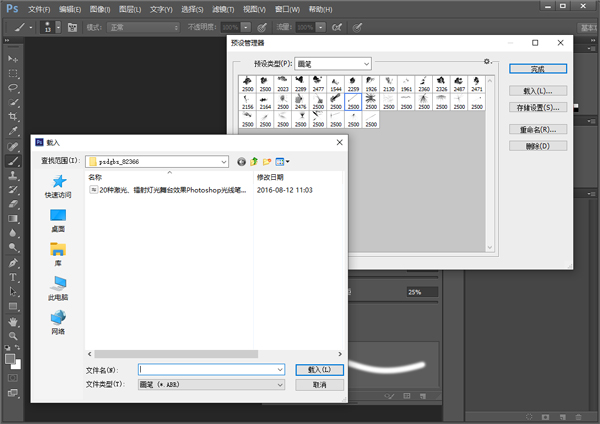Click the Go Back arrow in the load dialog
The height and width of the screenshot is (424, 600).
pyautogui.click(x=241, y=160)
